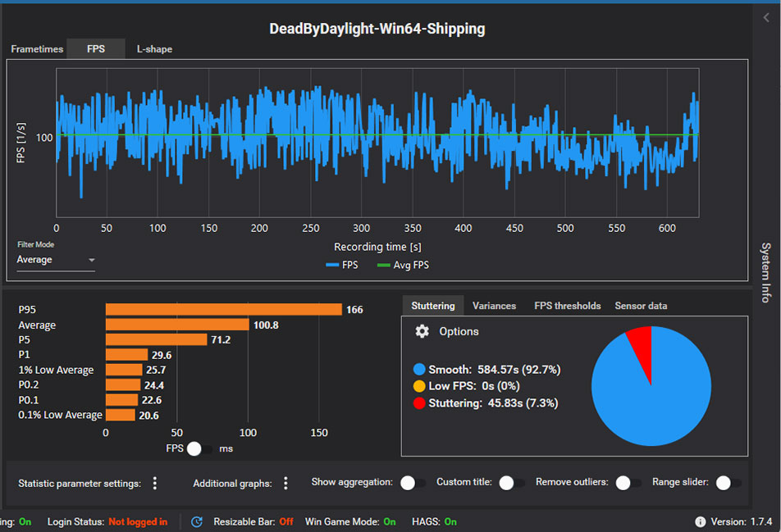The width and height of the screenshot is (781, 532).
Task: Open the stuttering Options gear icon
Action: pyautogui.click(x=422, y=332)
